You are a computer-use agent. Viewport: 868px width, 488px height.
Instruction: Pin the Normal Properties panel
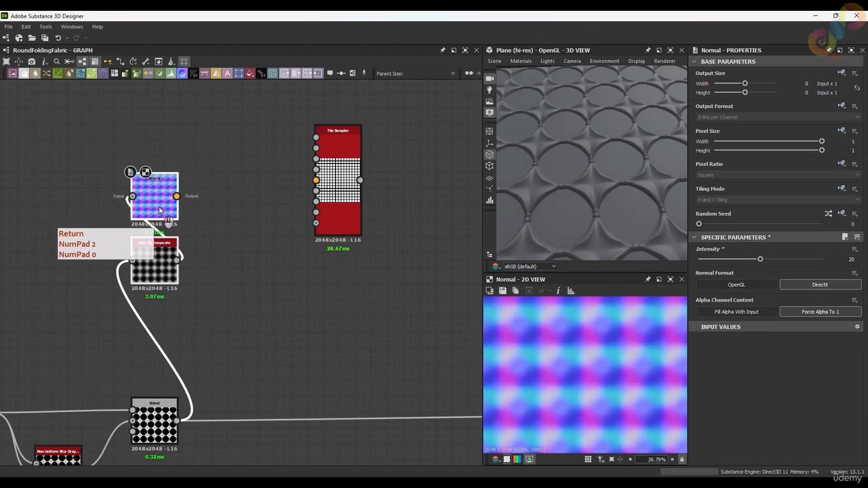[829, 50]
